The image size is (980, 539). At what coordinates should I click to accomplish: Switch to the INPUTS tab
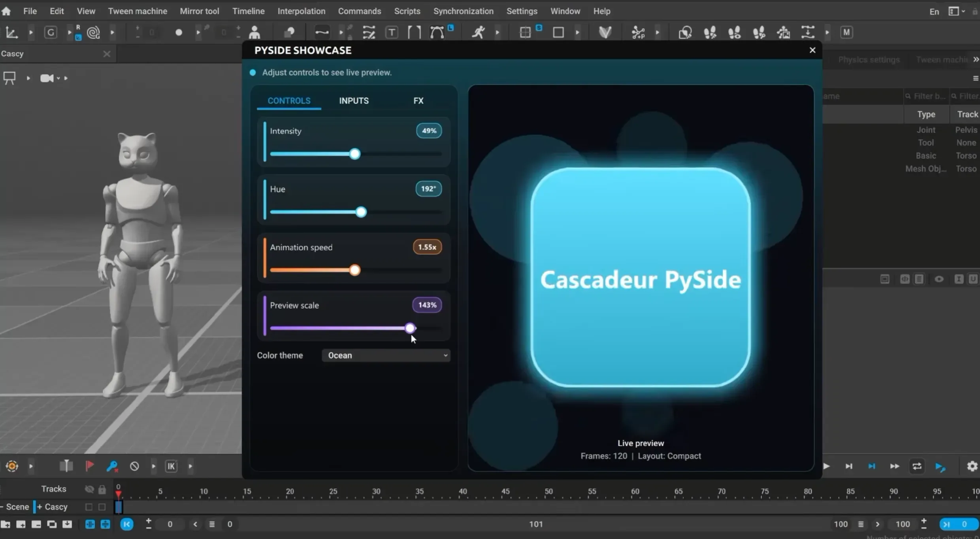354,101
